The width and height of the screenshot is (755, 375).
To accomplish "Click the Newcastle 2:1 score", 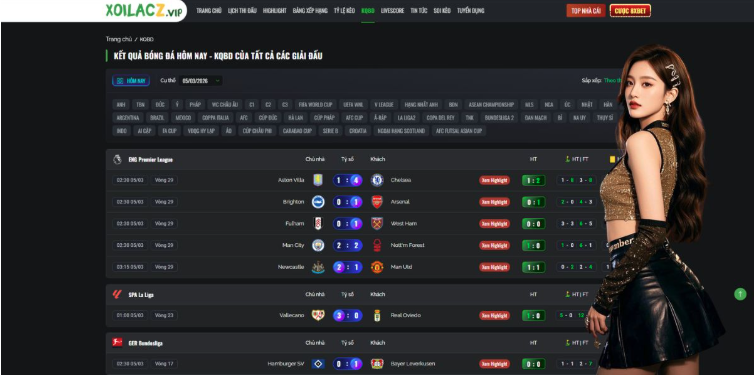I will (347, 267).
